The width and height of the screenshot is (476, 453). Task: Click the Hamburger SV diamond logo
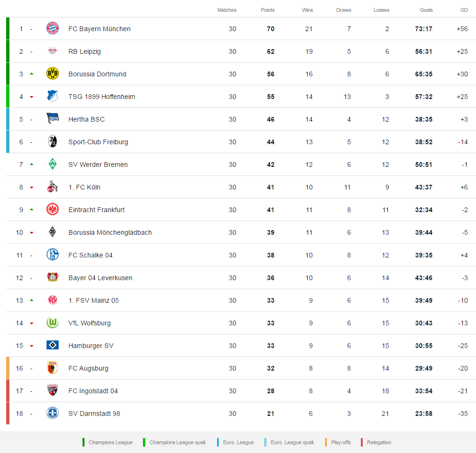click(52, 346)
